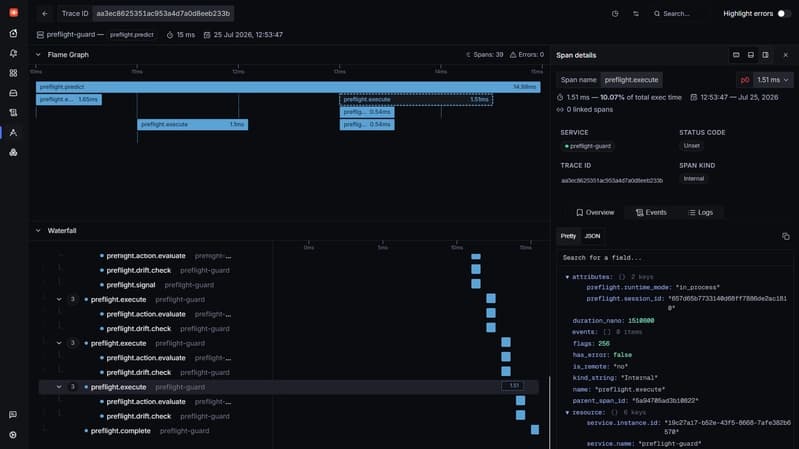Screen dimensions: 799x449
Task: Collapse the resource tree node
Action: click(x=567, y=413)
